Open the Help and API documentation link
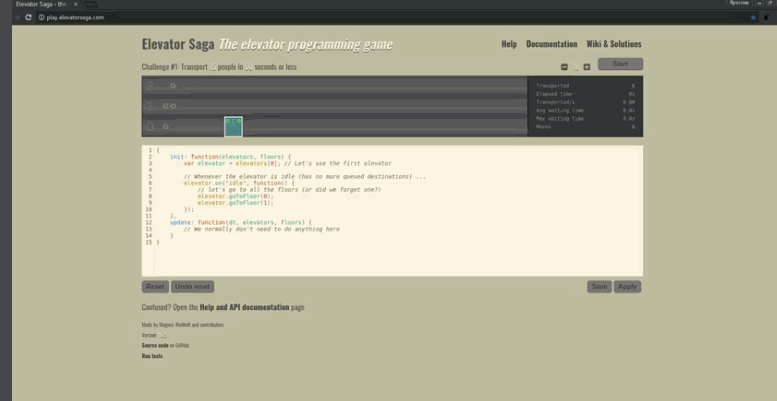 [244, 307]
